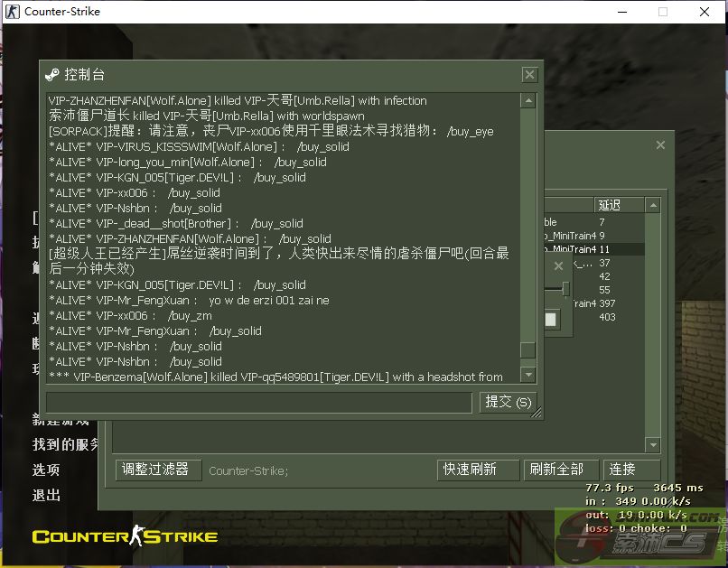Viewport: 728px width, 568px height.
Task: Click the VIP-xx006 /buy_zm console line
Action: click(x=130, y=315)
